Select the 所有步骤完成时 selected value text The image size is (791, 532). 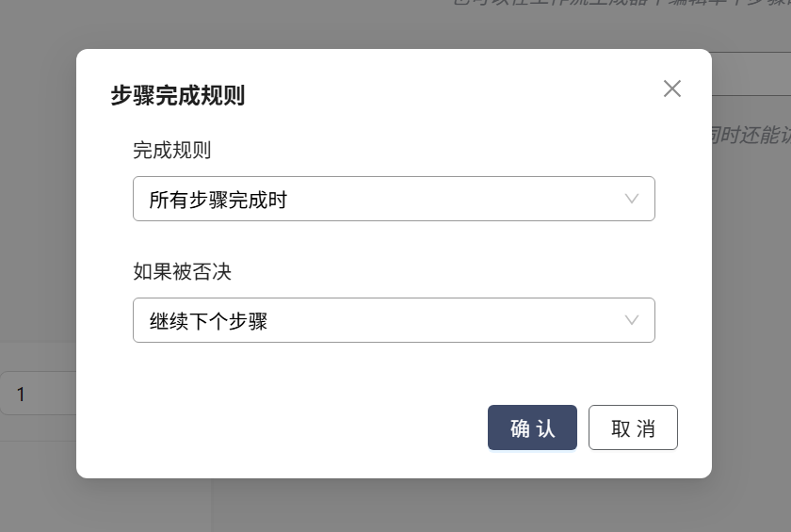(x=218, y=200)
